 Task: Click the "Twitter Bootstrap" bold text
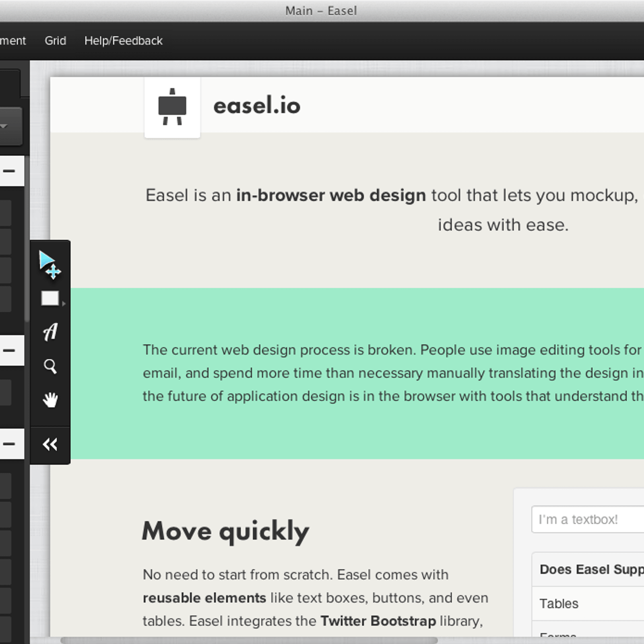[378, 621]
